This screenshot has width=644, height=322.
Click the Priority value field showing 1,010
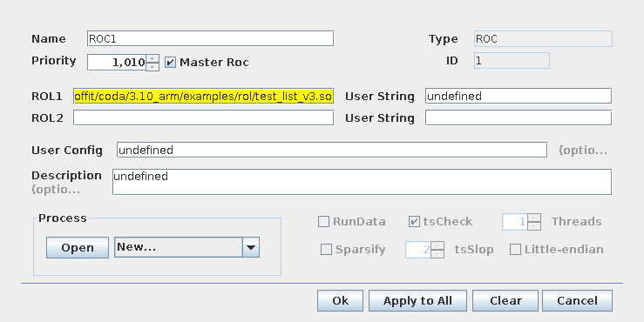(117, 63)
